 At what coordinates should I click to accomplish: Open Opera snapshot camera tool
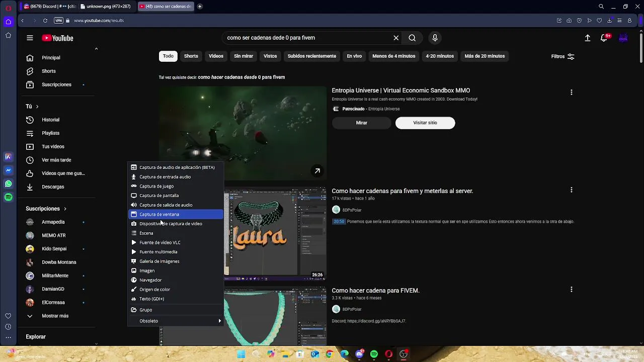coord(569,21)
